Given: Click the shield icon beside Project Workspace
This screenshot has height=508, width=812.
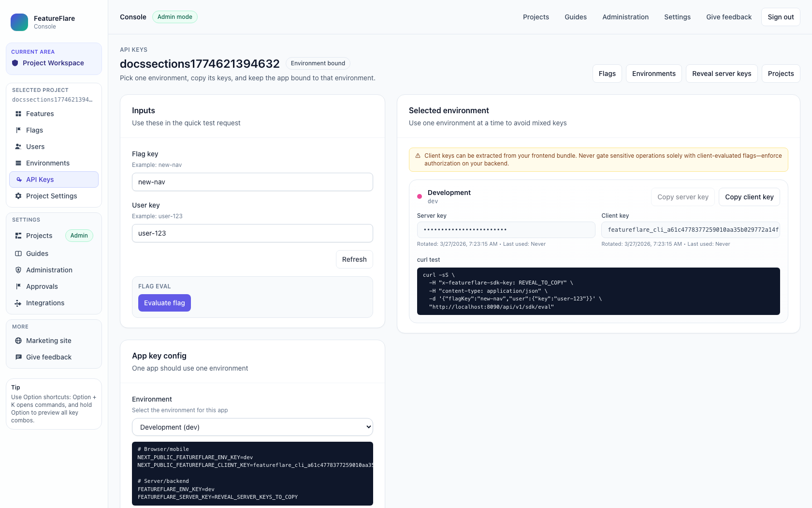Looking at the screenshot, I should (x=15, y=63).
